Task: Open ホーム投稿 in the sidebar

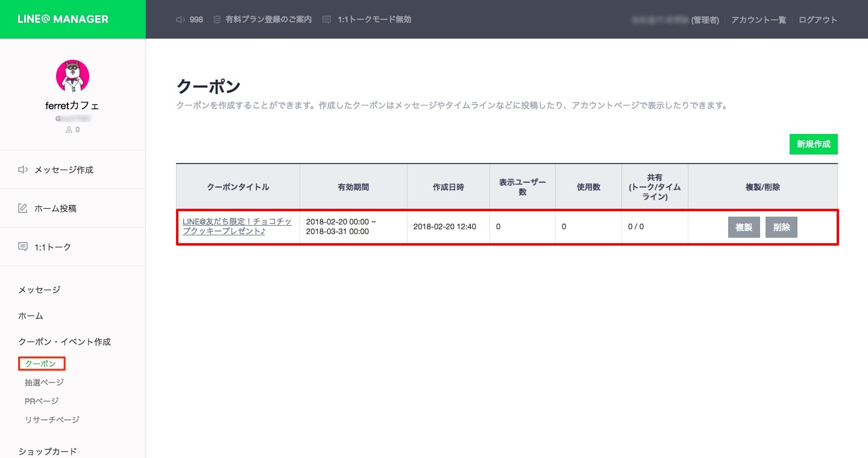Action: pyautogui.click(x=55, y=208)
